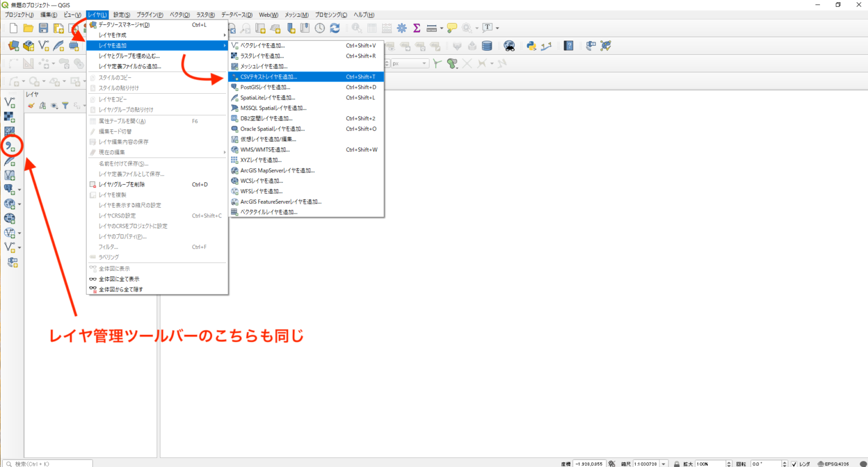Click the Add Mesh Layer sidebar icon
The width and height of the screenshot is (868, 467).
tap(9, 130)
